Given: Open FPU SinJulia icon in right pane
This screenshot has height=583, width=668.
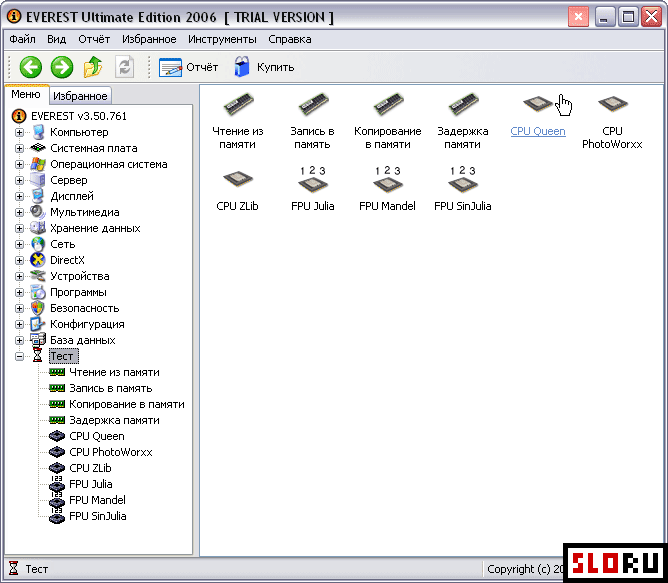Looking at the screenshot, I should point(463,188).
